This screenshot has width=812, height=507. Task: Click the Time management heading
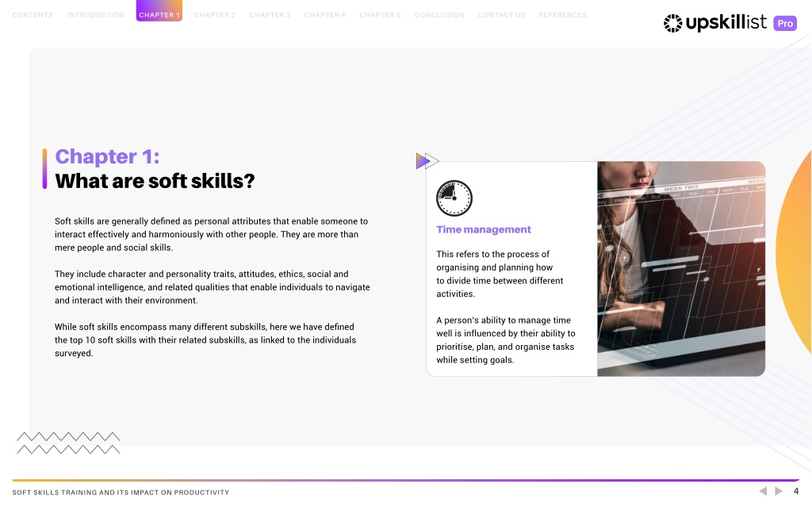[x=484, y=229]
